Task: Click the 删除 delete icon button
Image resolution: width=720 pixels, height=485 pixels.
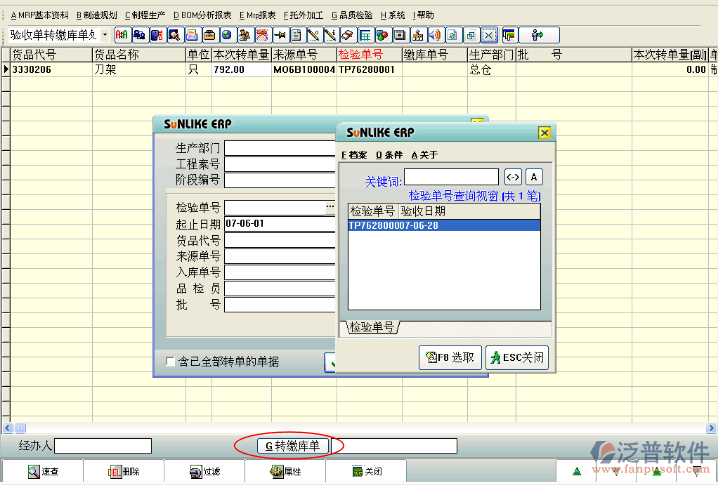Action: coord(122,471)
